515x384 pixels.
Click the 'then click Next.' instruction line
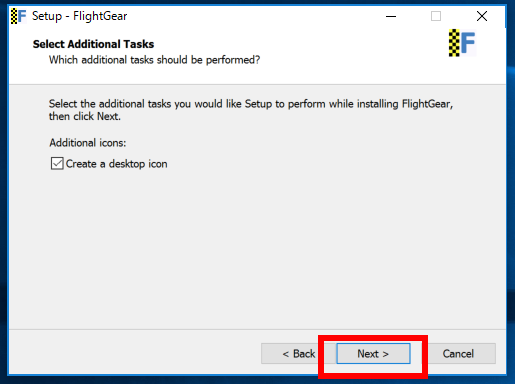coord(85,116)
